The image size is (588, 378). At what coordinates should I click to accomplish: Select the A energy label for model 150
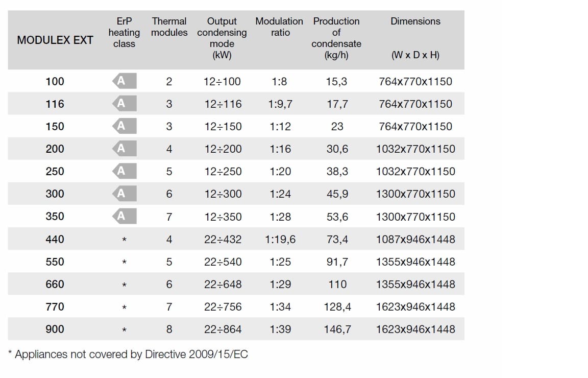tap(124, 126)
